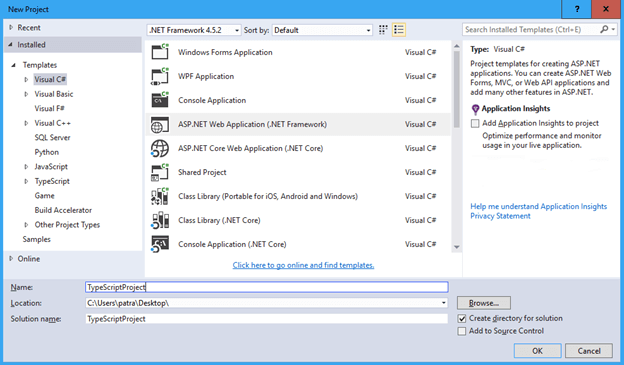The image size is (624, 365).
Task: Expand the Online section
Action: [11, 259]
